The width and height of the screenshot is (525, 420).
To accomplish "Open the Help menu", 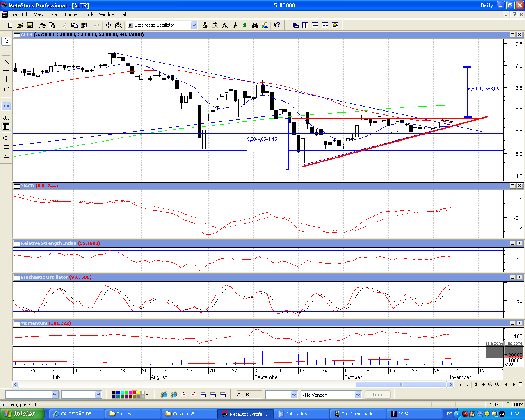I will (124, 14).
